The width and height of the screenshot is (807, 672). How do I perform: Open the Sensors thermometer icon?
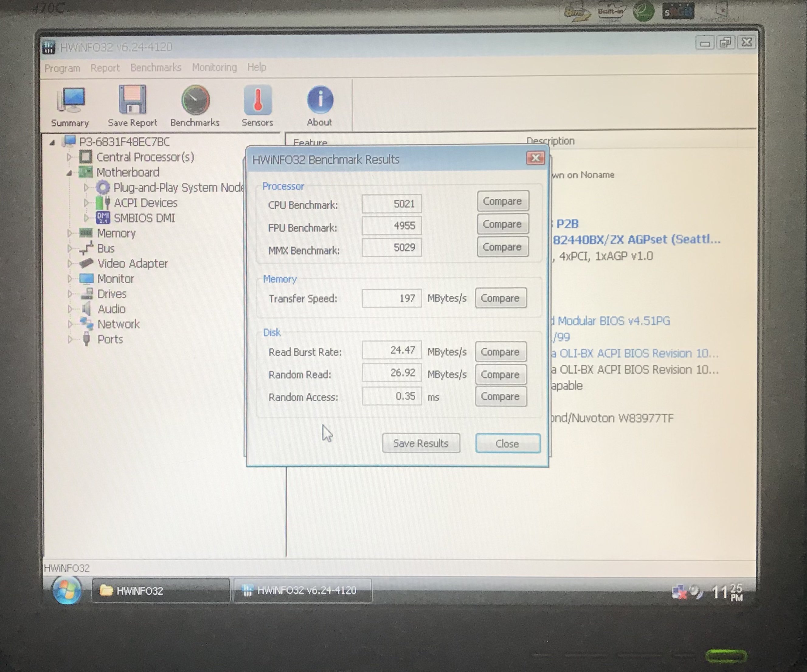coord(258,100)
